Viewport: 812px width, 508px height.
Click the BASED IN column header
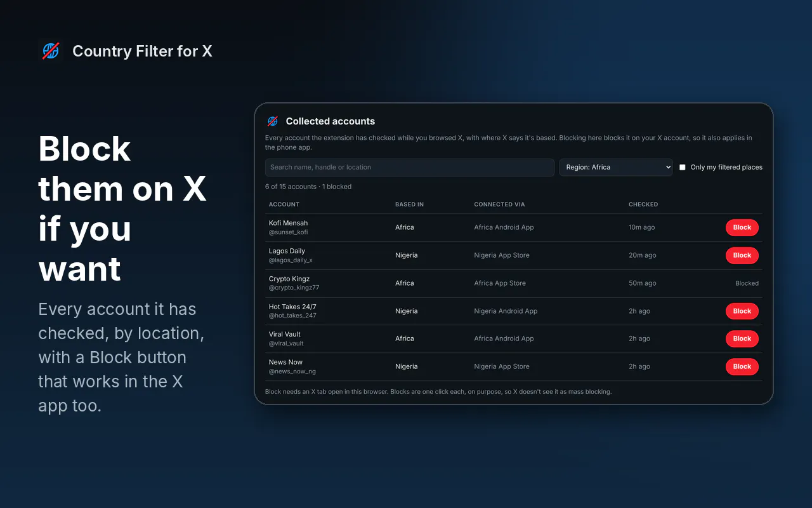click(410, 204)
